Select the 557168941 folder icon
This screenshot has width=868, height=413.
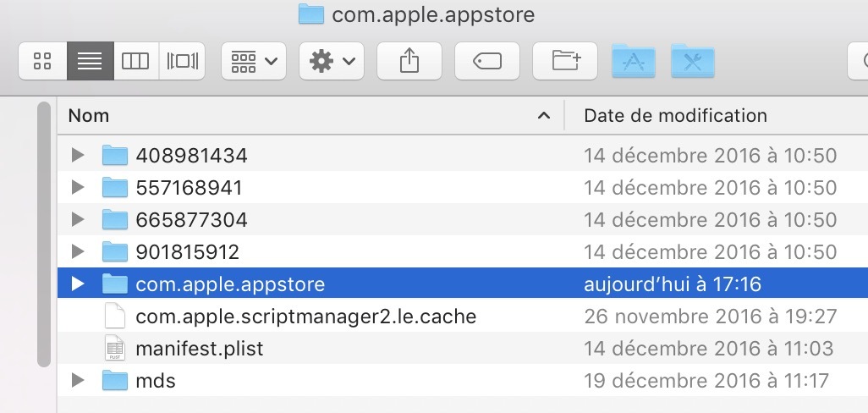tap(115, 188)
